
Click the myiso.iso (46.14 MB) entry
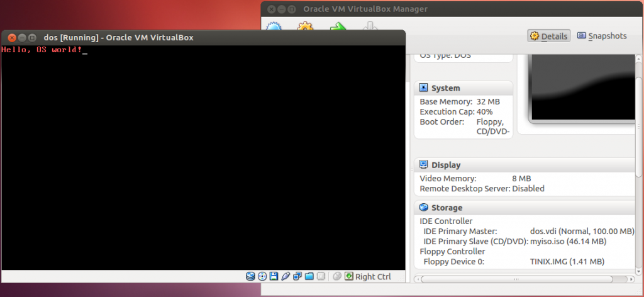point(568,241)
